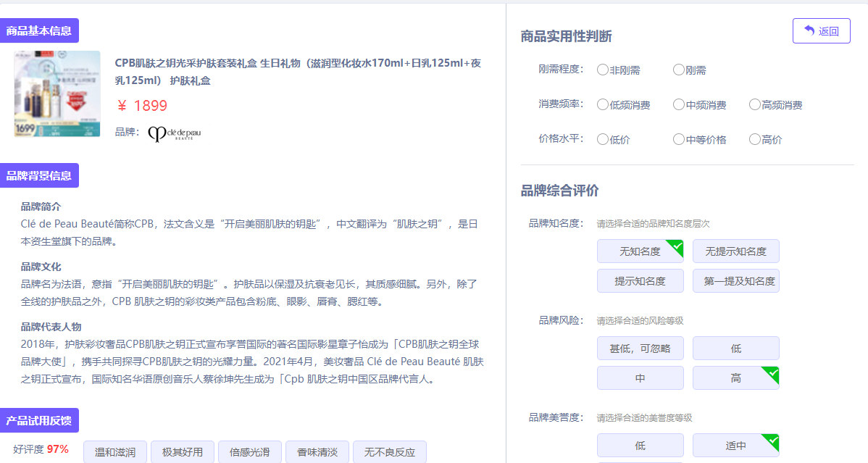Click the 返回 back button
Image resolution: width=868 pixels, height=463 pixels.
click(821, 31)
